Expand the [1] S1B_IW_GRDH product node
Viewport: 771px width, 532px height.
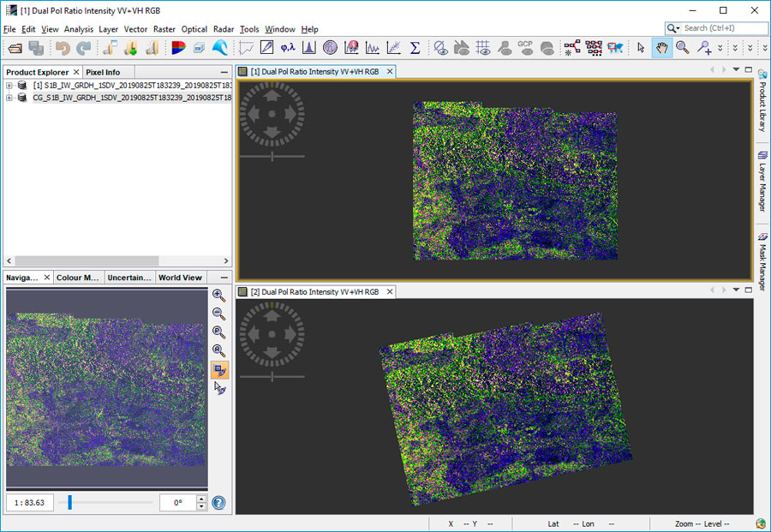[9, 86]
